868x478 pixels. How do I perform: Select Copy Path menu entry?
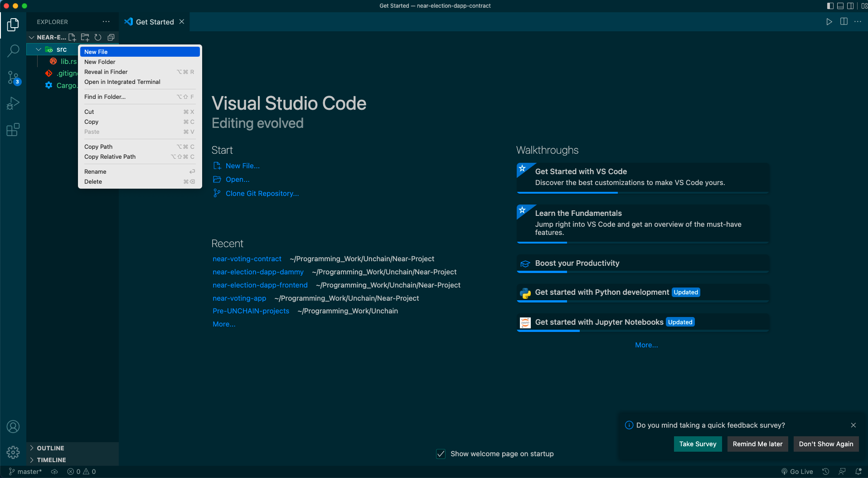click(140, 146)
